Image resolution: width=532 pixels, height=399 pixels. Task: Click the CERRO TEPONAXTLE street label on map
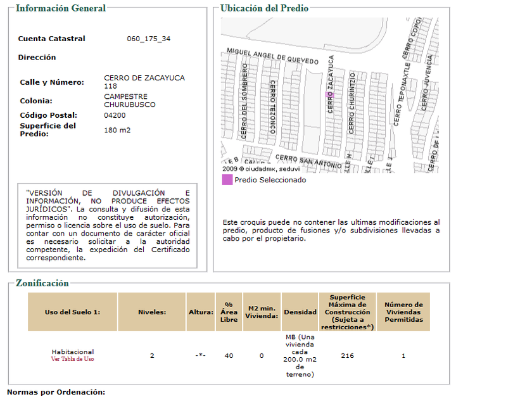tap(402, 94)
